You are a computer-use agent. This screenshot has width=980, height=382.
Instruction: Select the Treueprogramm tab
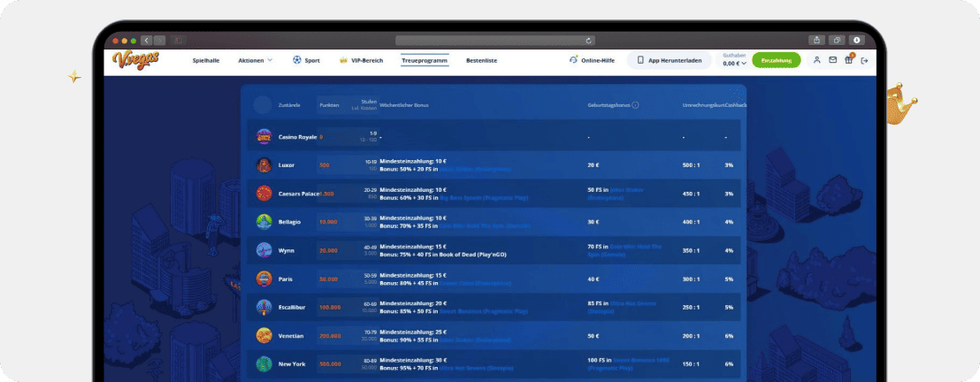pos(425,61)
